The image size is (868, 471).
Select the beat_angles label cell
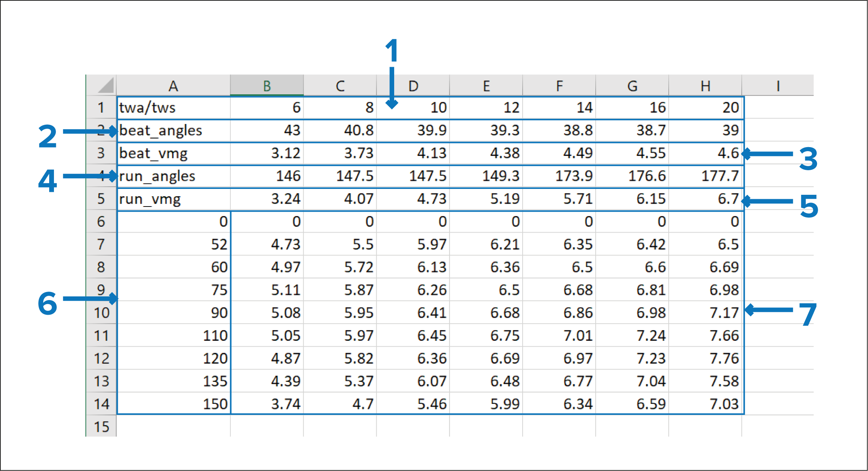[173, 131]
